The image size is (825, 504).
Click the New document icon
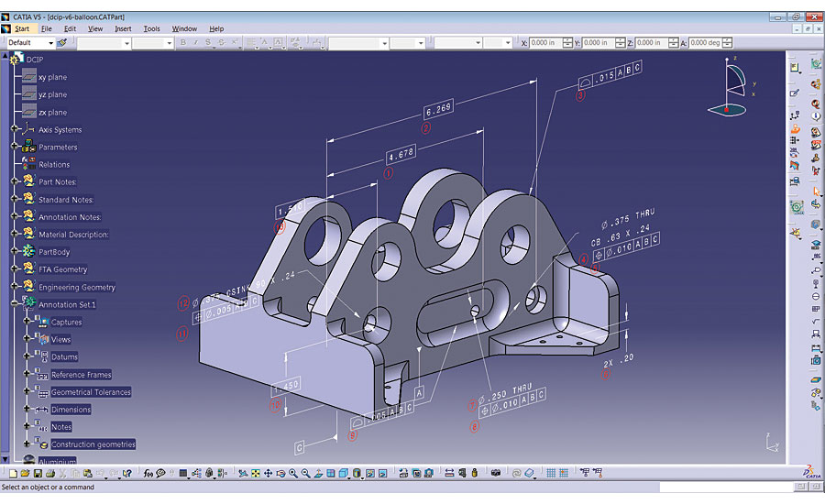coord(13,473)
